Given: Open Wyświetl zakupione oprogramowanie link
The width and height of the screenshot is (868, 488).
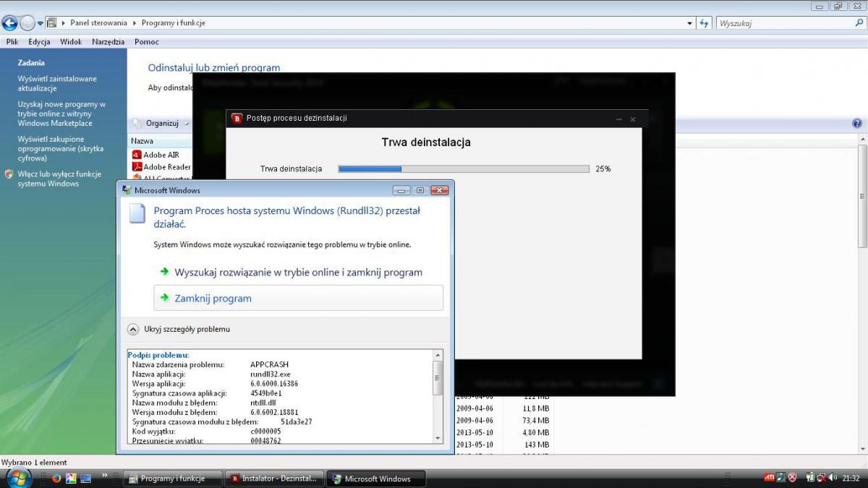Looking at the screenshot, I should (61, 149).
